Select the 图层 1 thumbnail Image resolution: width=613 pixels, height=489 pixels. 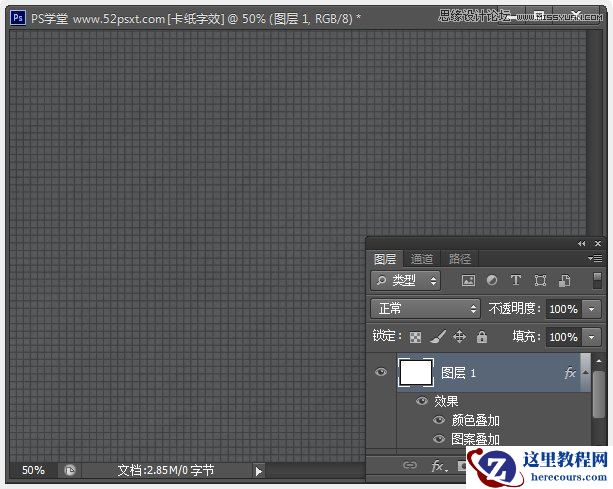[416, 373]
